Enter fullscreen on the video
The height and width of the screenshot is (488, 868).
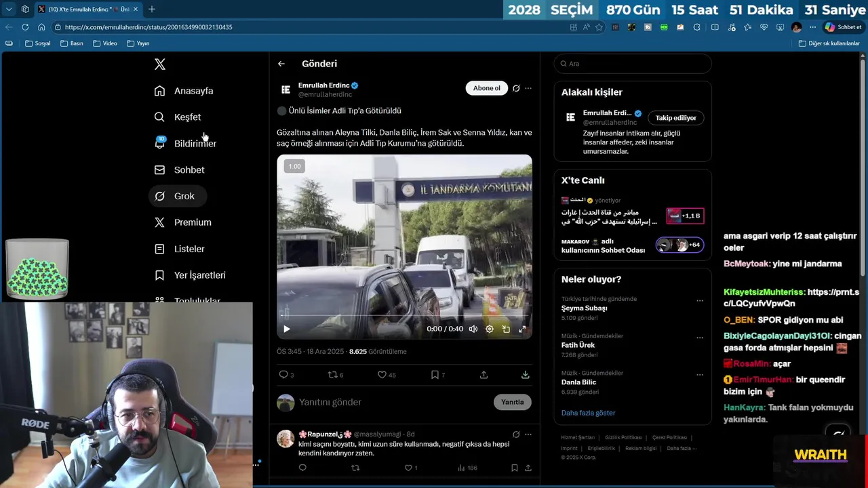coord(522,329)
